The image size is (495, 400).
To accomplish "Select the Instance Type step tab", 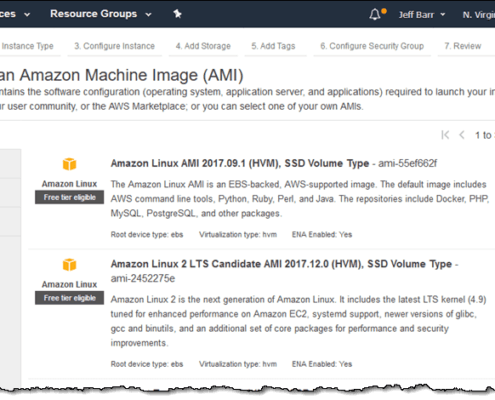I will [x=27, y=46].
